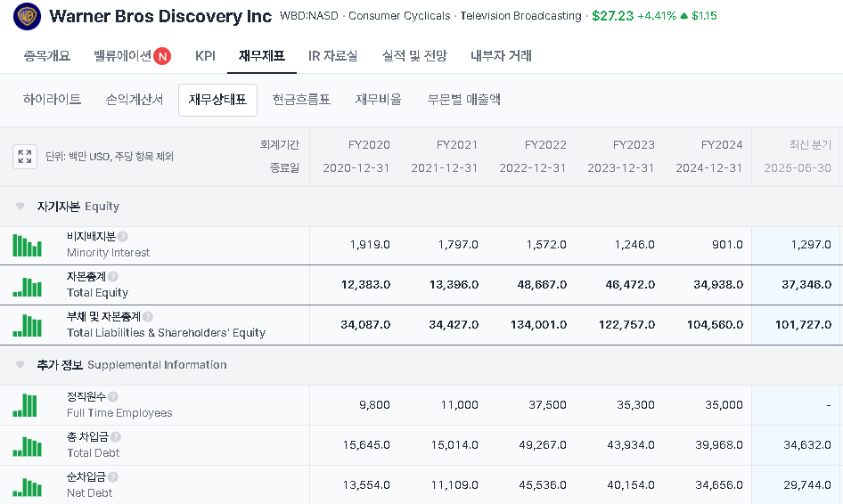Click the Consumer Cyclicals sector label

click(399, 16)
